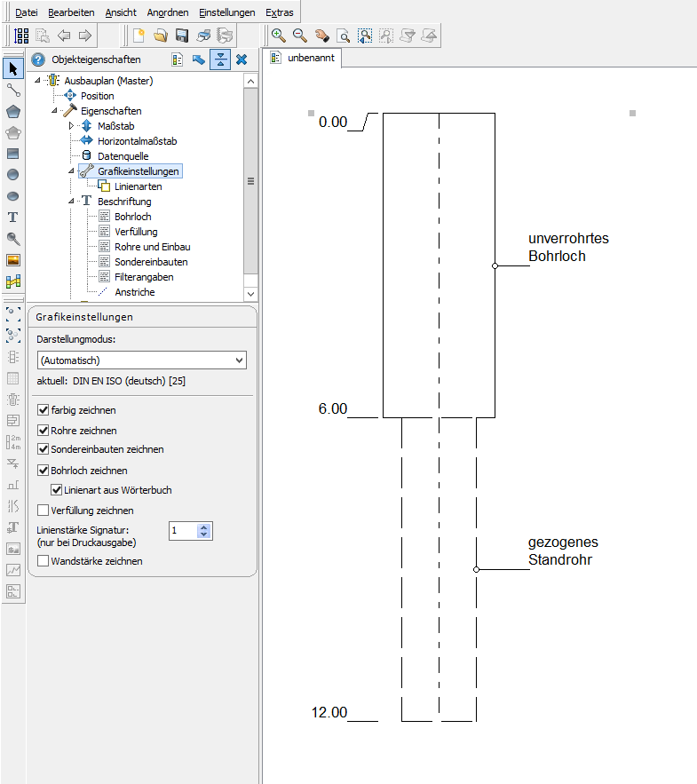Click the print icon

point(203,36)
